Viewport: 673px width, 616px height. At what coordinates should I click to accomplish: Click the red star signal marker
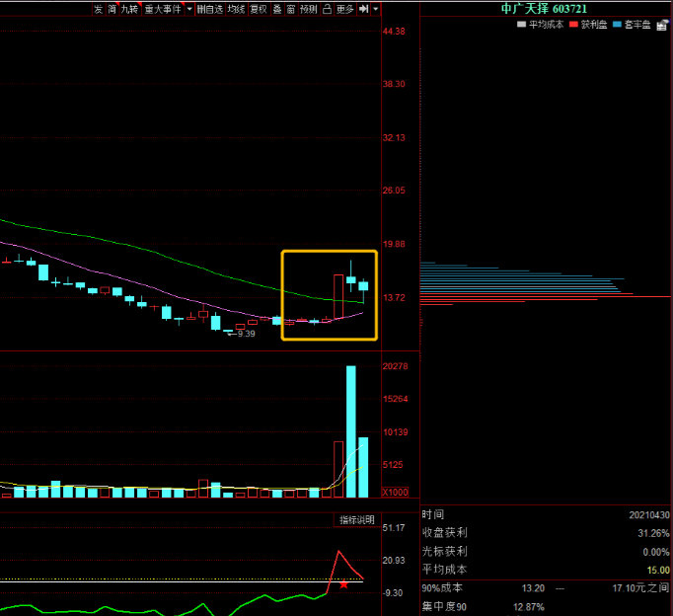tap(343, 584)
